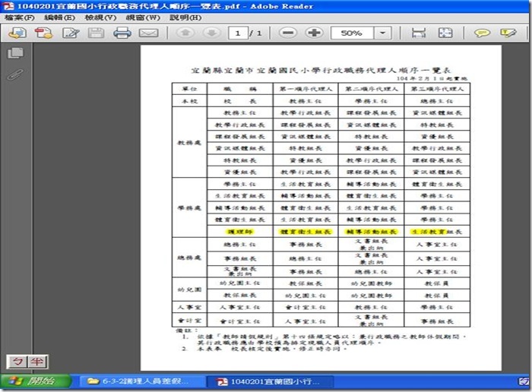
Task: Switch to 6-3-2護理人員差假 taskbar window
Action: [142, 381]
